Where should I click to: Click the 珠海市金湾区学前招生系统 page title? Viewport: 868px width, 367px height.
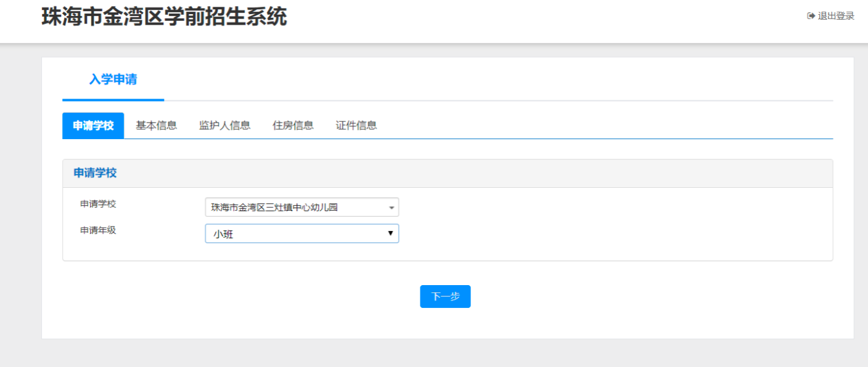tap(164, 17)
